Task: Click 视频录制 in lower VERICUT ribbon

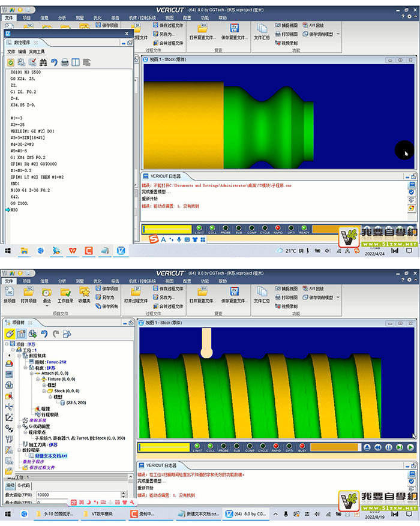Action: (286, 306)
